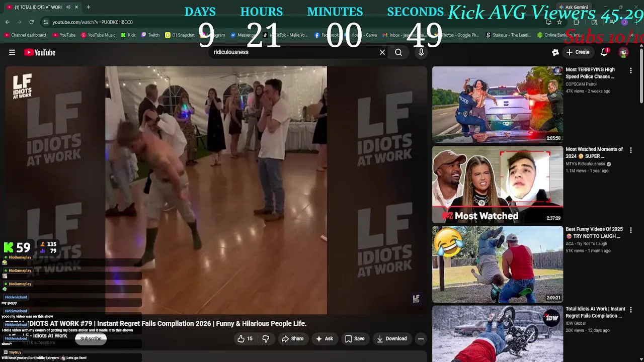Open the Twitch bookmark
This screenshot has width=644, height=362.
pyautogui.click(x=150, y=35)
